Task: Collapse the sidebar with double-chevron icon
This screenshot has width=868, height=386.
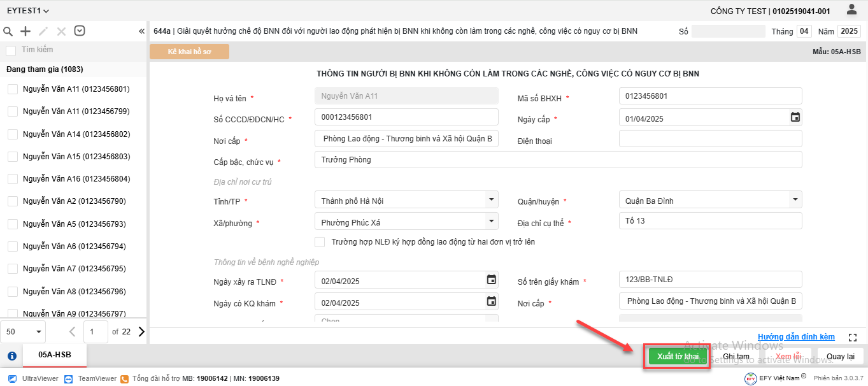Action: (x=141, y=31)
